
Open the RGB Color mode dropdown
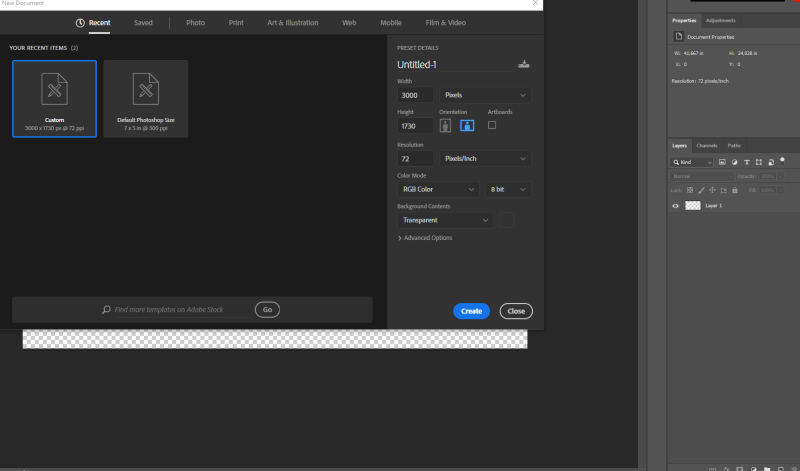click(x=438, y=189)
